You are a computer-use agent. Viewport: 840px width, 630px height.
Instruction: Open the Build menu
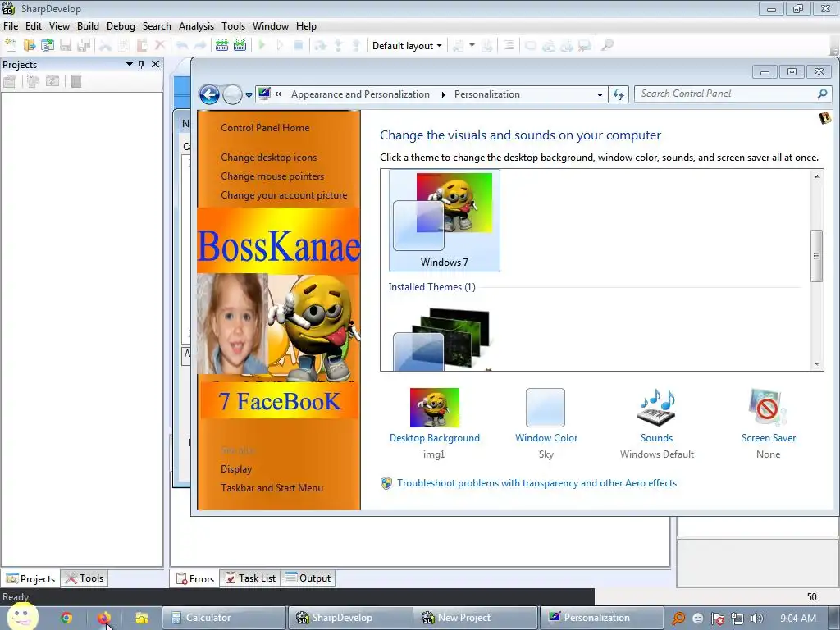tap(88, 25)
